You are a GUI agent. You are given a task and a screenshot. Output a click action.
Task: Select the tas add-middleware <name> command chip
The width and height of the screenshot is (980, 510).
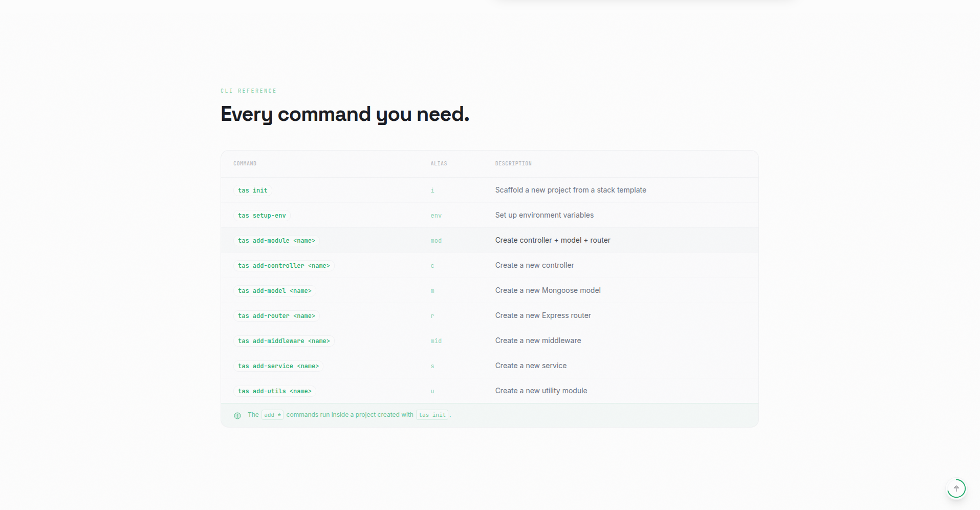tap(284, 341)
